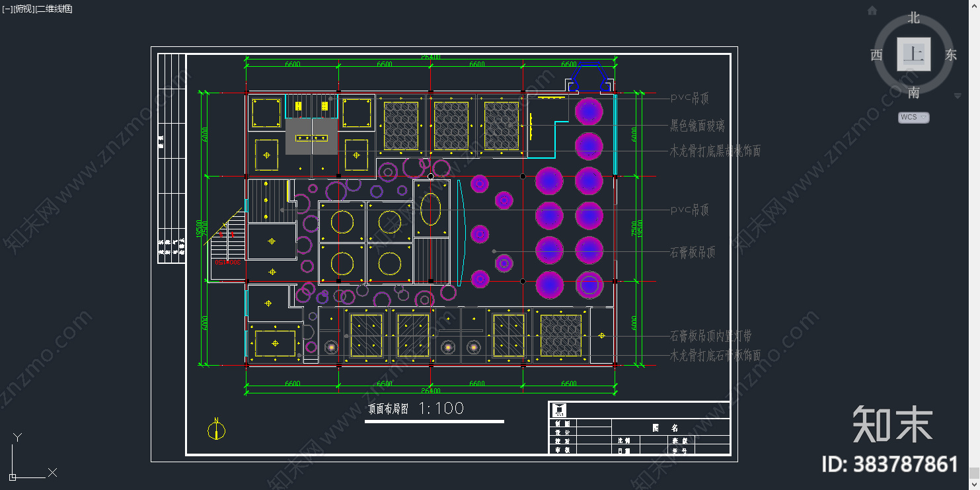Open the 二维线框 visual style menu
The width and height of the screenshot is (980, 490).
tap(54, 9)
